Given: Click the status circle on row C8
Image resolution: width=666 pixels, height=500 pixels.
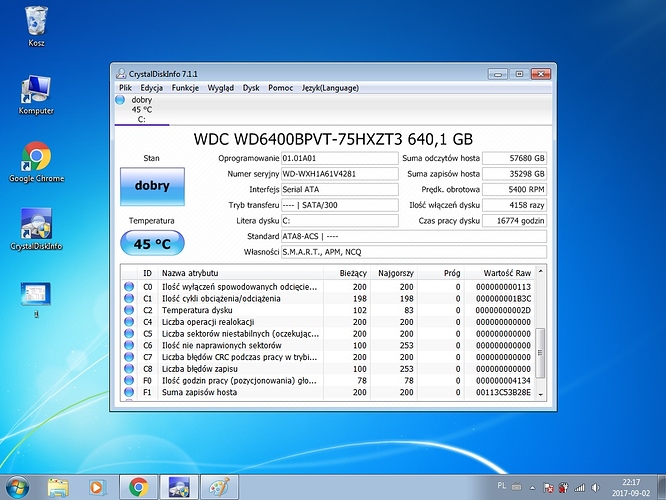Looking at the screenshot, I should pyautogui.click(x=129, y=369).
